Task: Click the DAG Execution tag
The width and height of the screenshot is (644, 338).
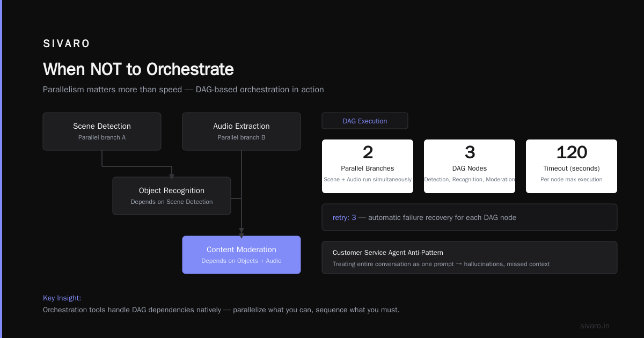Action: pos(365,121)
